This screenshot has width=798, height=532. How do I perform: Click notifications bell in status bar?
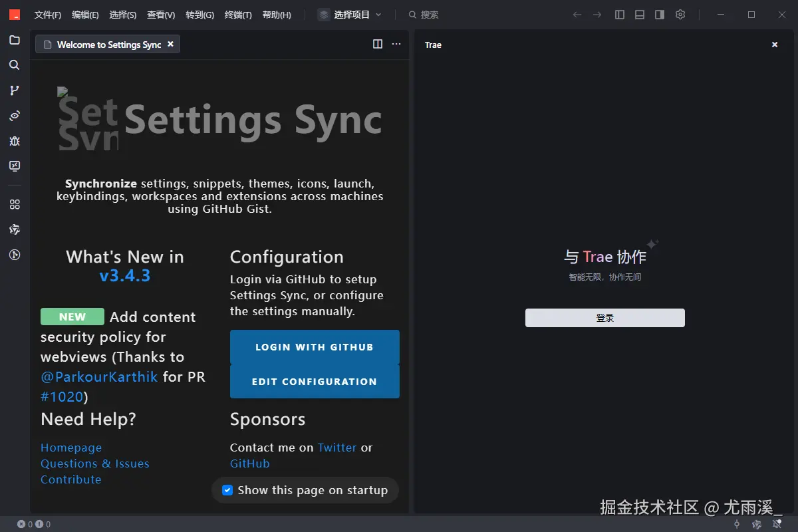777,525
